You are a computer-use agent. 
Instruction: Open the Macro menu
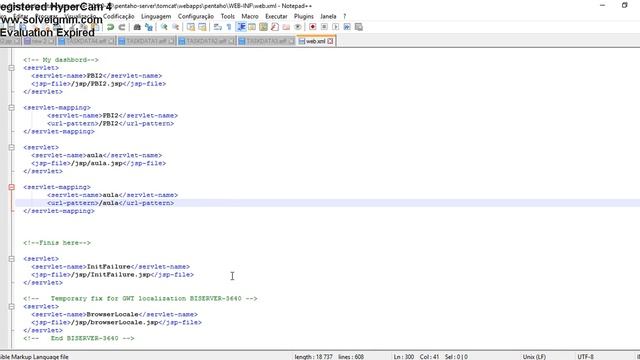(250, 16)
